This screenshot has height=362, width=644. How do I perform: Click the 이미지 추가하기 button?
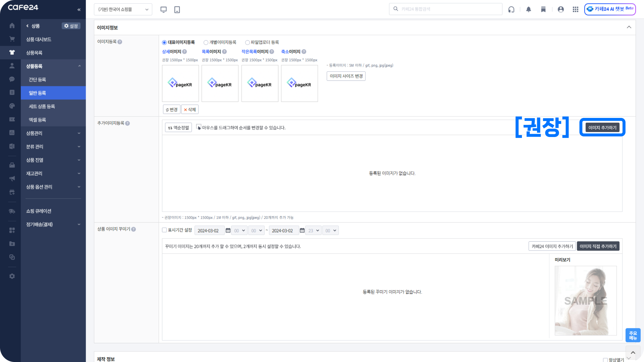click(602, 128)
